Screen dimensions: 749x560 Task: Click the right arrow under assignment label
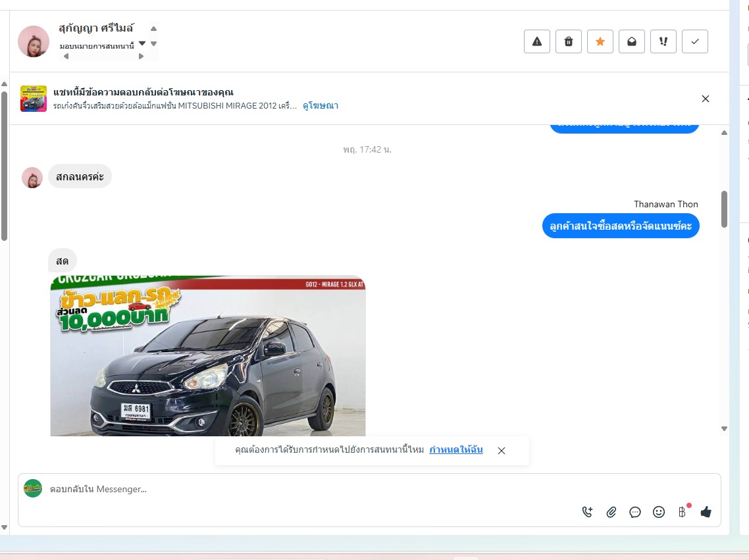pos(141,57)
